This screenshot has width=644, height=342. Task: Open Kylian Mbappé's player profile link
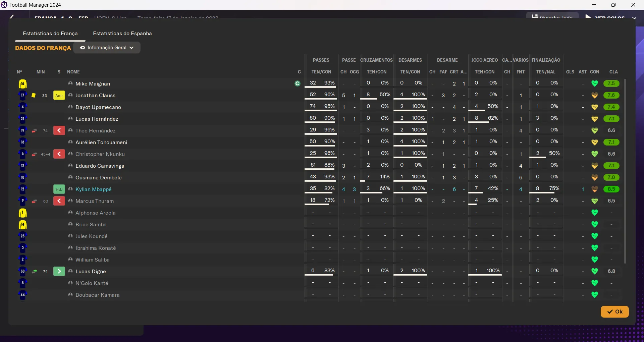[93, 189]
